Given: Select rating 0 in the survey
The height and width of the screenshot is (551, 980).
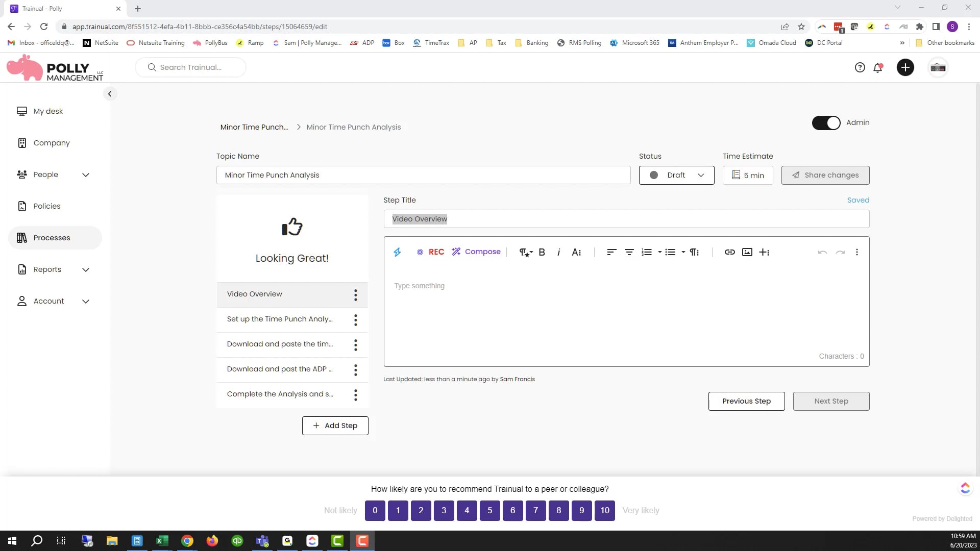Looking at the screenshot, I should (x=375, y=511).
